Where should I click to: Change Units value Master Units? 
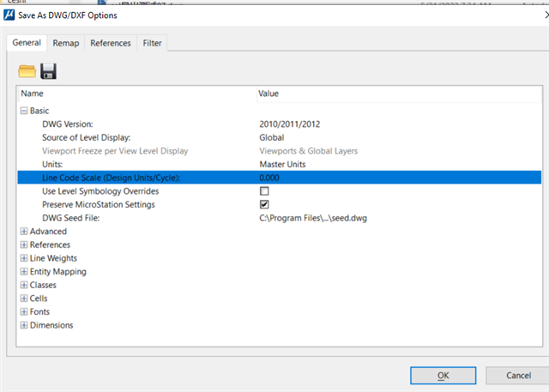pyautogui.click(x=282, y=164)
